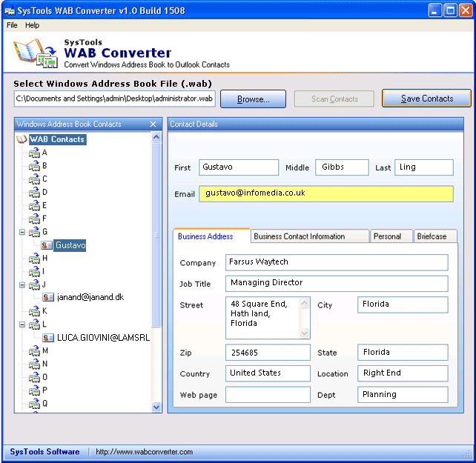Click the Scan Contacts button
The width and height of the screenshot is (476, 463).
pyautogui.click(x=334, y=99)
